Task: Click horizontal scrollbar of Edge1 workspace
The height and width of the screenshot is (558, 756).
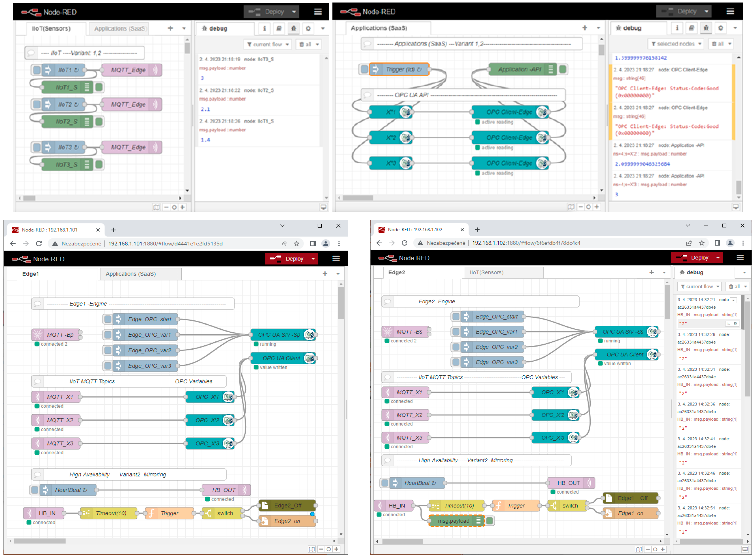Action: (40, 541)
